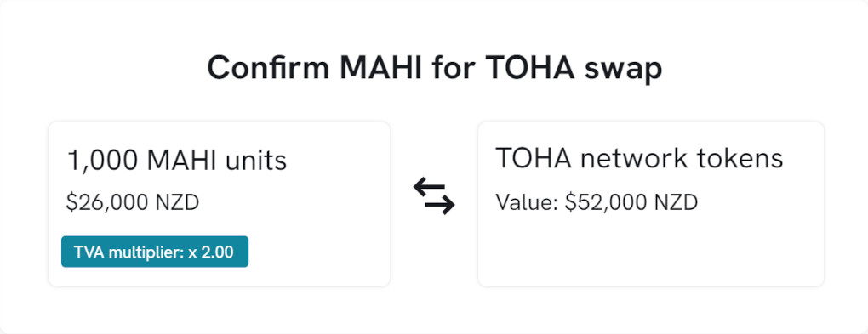The width and height of the screenshot is (868, 334).
Task: Click the 1,000 quantity number
Action: click(103, 161)
